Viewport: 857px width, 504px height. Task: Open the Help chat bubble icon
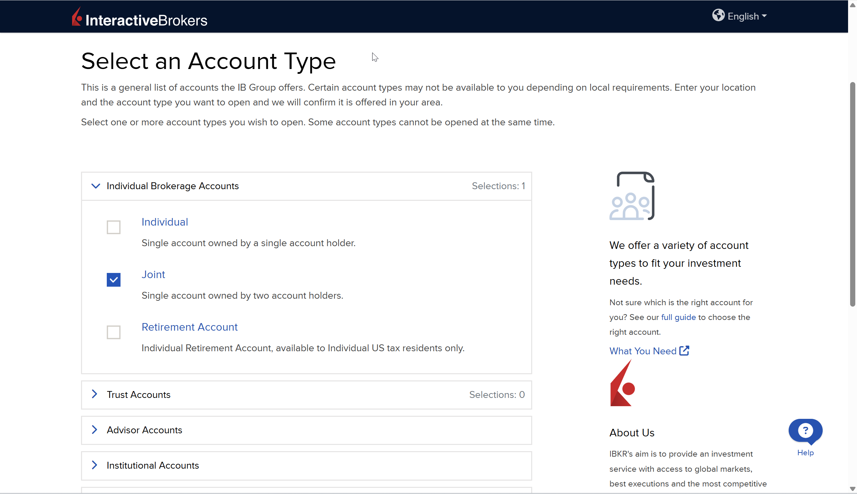(x=805, y=431)
